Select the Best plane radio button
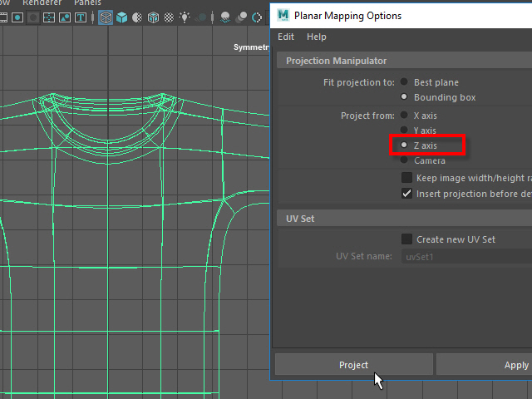Image resolution: width=532 pixels, height=399 pixels. pyautogui.click(x=404, y=82)
